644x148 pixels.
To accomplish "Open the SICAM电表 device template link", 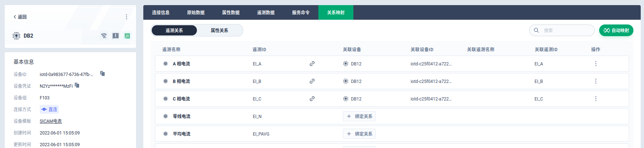I will click(51, 121).
